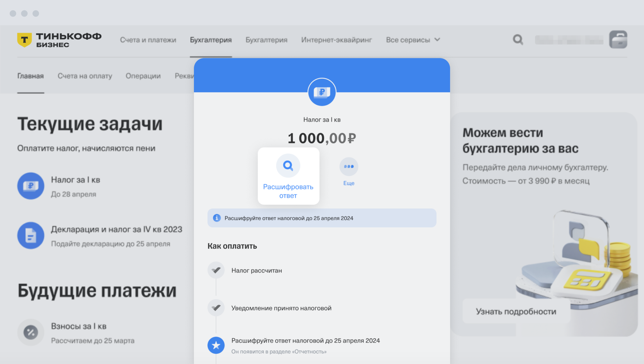Open the Декларация и налог за IV кв 2023 task
Screen dimensions: 644x364
tap(116, 229)
